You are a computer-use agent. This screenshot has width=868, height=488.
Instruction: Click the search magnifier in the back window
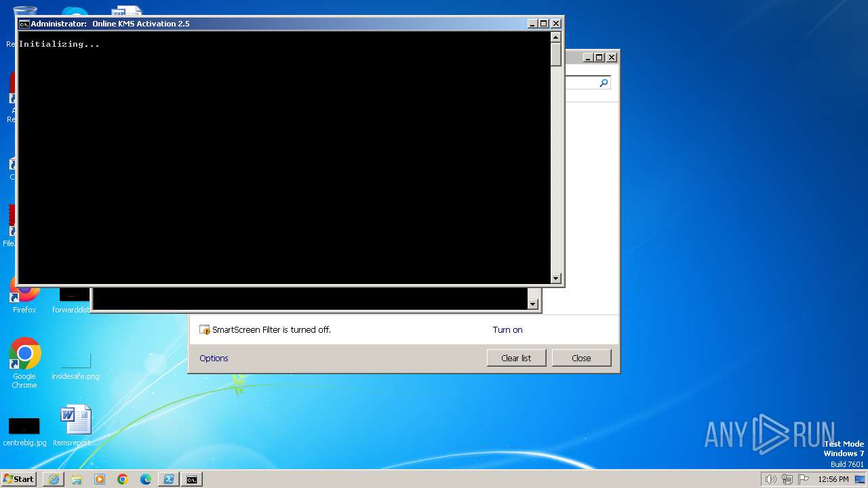[604, 83]
